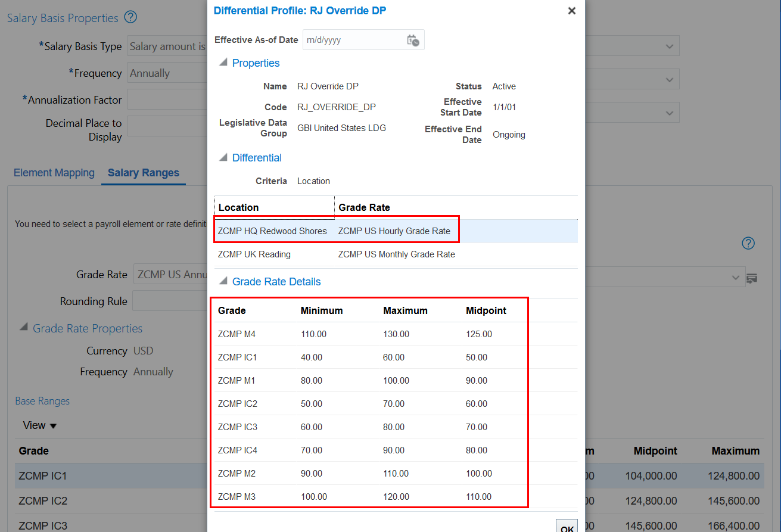Click the 104,000.00 midpoint in Base Ranges
Viewport: 781px width, 532px height.
point(651,476)
